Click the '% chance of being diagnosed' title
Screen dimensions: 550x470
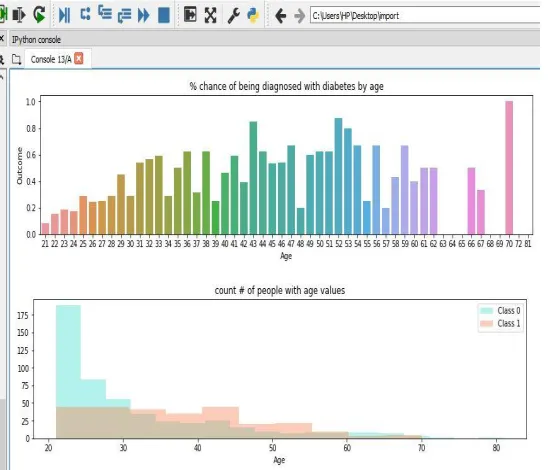[286, 86]
